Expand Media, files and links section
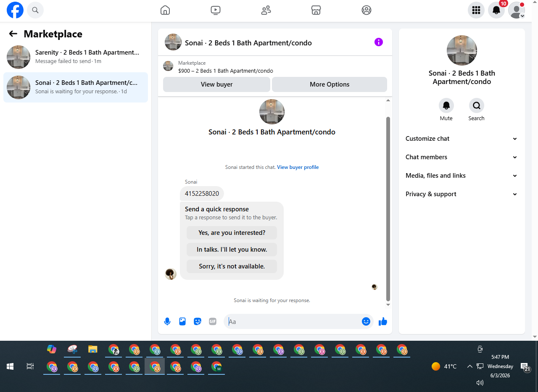This screenshot has width=538, height=392. 462,176
